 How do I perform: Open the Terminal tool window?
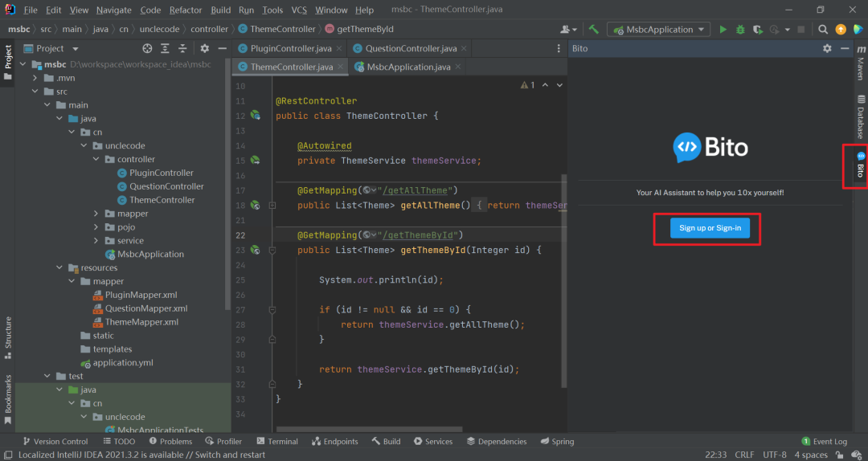277,441
